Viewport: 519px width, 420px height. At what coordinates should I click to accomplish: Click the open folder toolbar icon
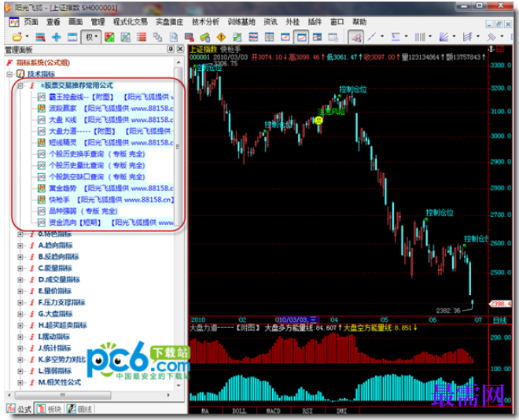point(17,37)
